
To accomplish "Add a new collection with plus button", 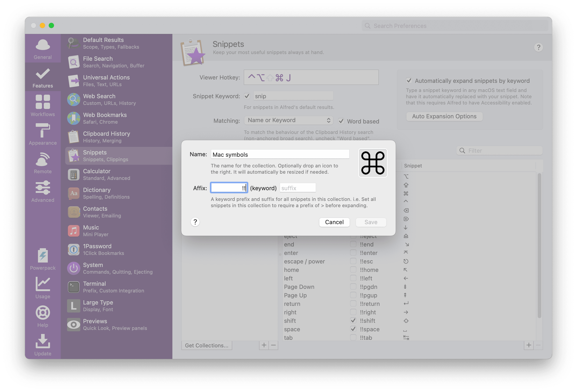I will click(x=264, y=345).
